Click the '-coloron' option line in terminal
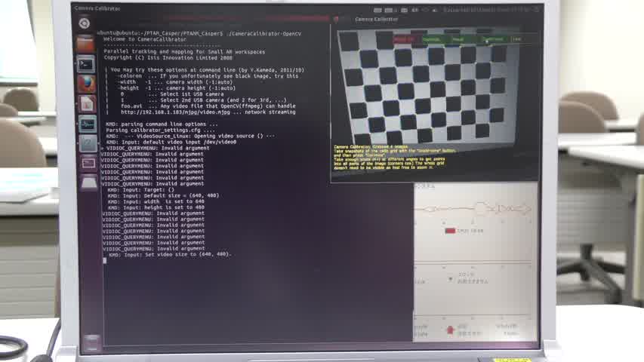Viewport: 644px width, 362px height. 208,76
